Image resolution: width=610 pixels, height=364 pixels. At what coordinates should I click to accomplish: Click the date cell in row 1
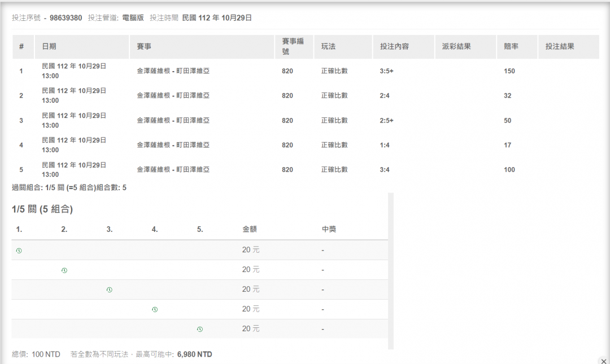[74, 71]
